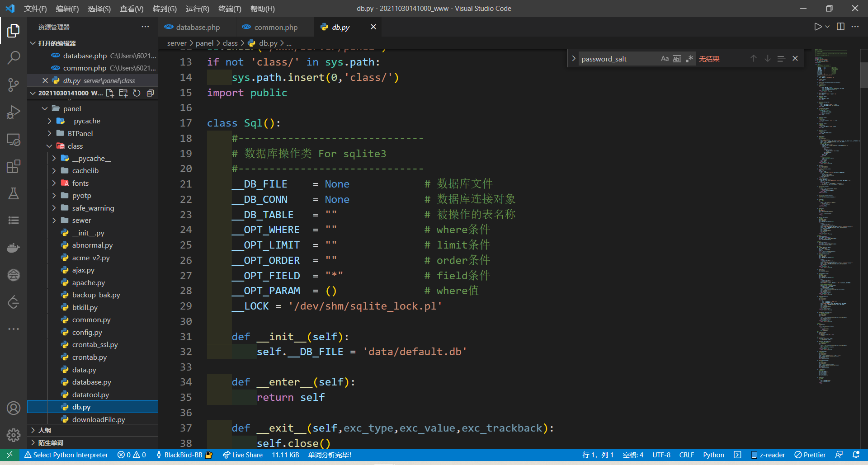Open Remote Explorer view
The width and height of the screenshot is (868, 465).
14,140
